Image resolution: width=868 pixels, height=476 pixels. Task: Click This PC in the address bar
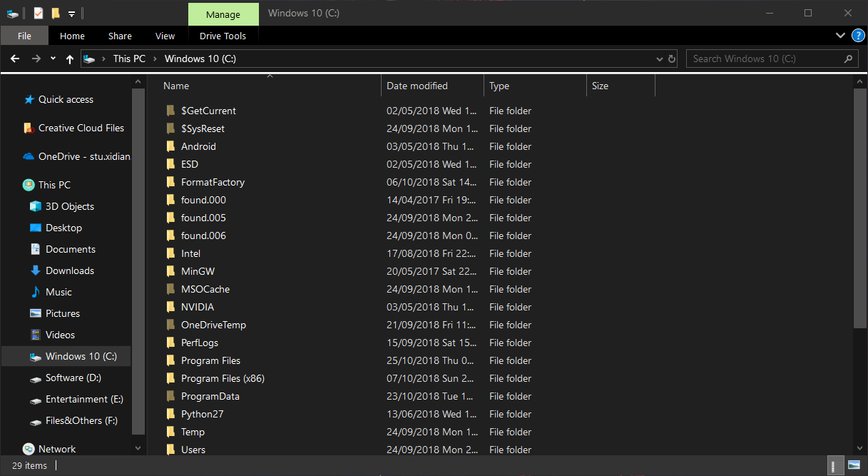coord(129,59)
